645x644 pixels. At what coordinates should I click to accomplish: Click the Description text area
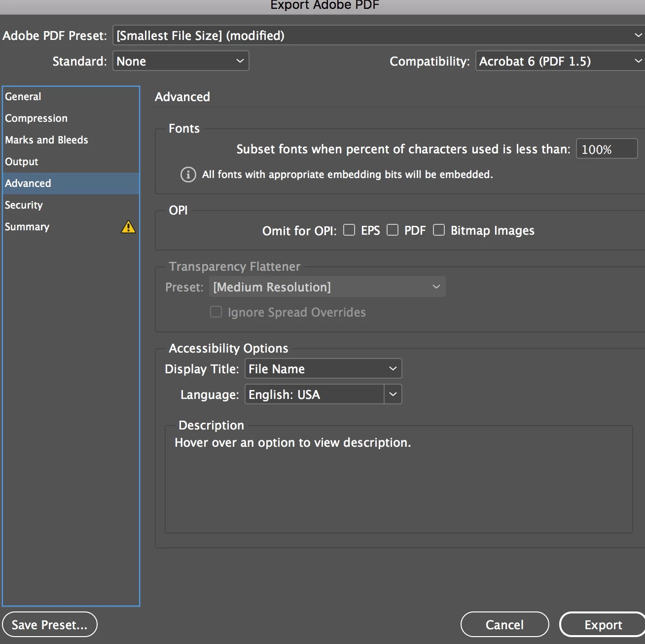tap(398, 479)
